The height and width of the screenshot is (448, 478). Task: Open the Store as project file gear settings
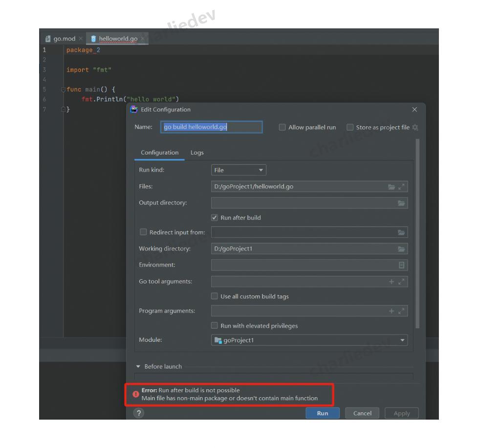pyautogui.click(x=415, y=128)
